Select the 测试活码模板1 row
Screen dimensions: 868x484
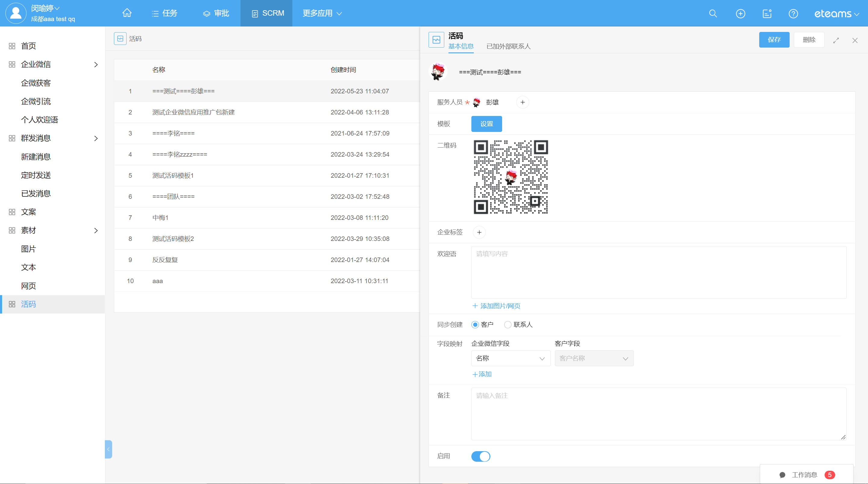pyautogui.click(x=267, y=176)
